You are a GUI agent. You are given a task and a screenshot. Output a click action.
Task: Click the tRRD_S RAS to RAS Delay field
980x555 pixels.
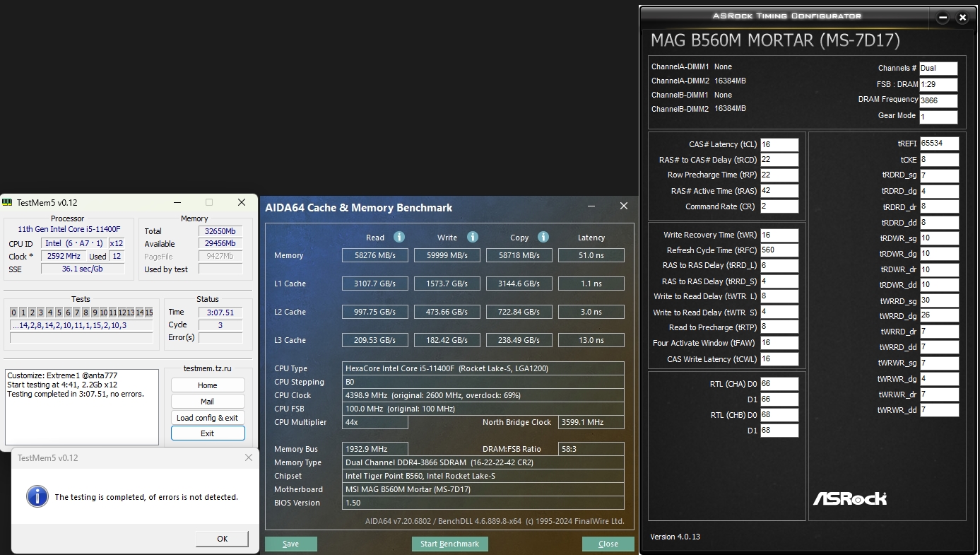coord(779,281)
